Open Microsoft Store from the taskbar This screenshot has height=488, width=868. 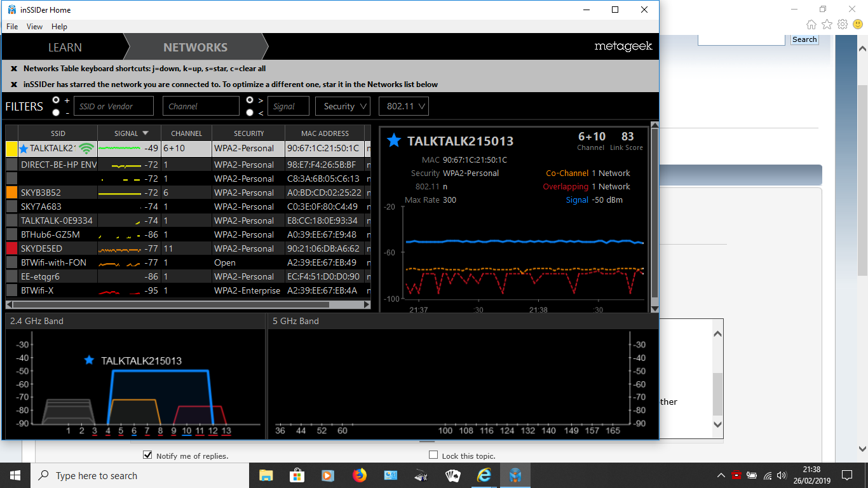click(297, 475)
